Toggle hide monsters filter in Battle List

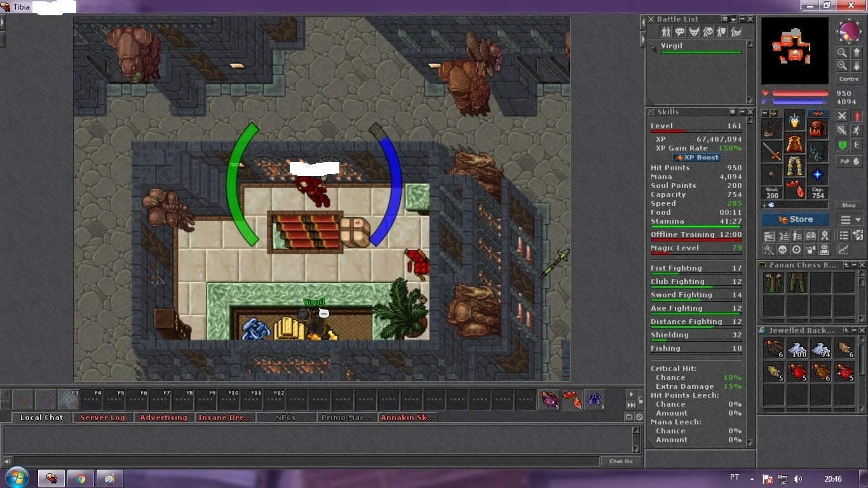pyautogui.click(x=694, y=32)
